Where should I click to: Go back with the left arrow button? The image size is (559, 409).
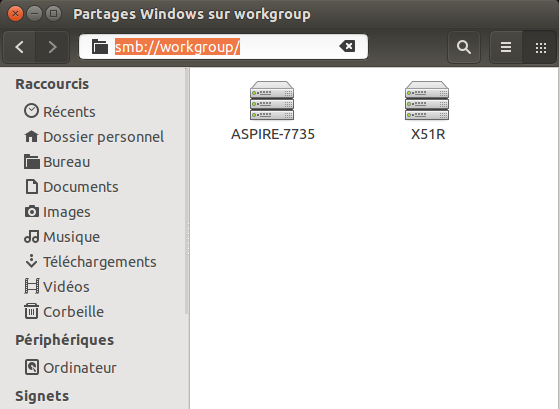(19, 47)
